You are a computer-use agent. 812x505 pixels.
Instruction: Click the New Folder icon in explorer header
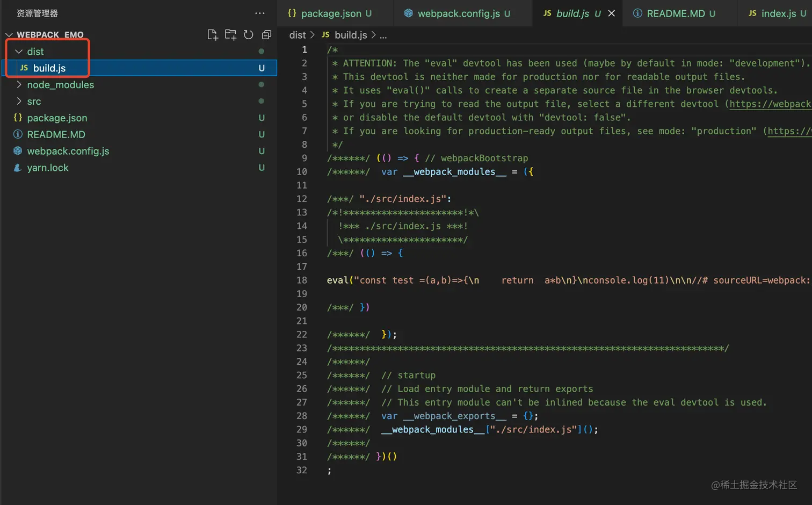pos(230,35)
